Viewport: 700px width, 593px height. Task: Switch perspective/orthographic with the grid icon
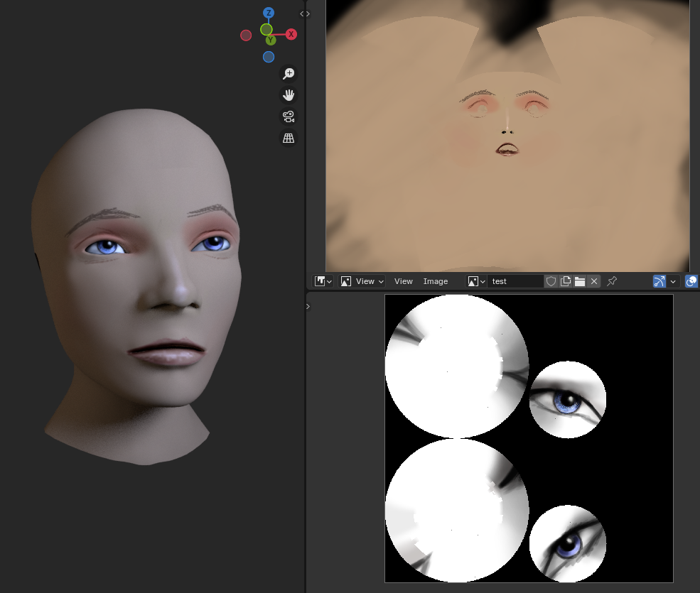(289, 138)
